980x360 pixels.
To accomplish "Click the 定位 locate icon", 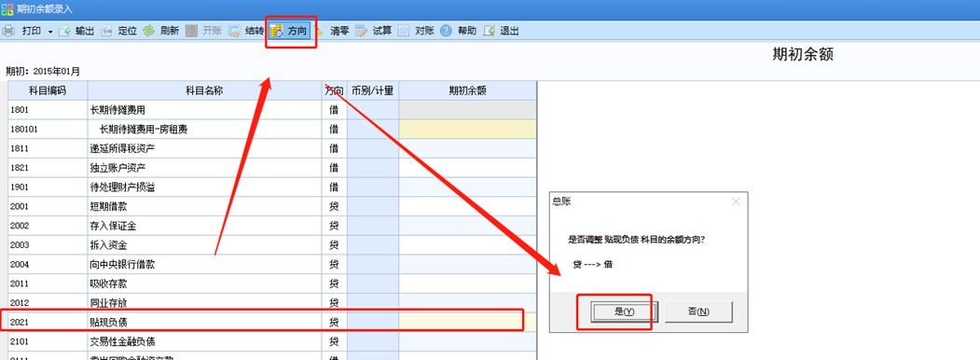I will coord(107,31).
